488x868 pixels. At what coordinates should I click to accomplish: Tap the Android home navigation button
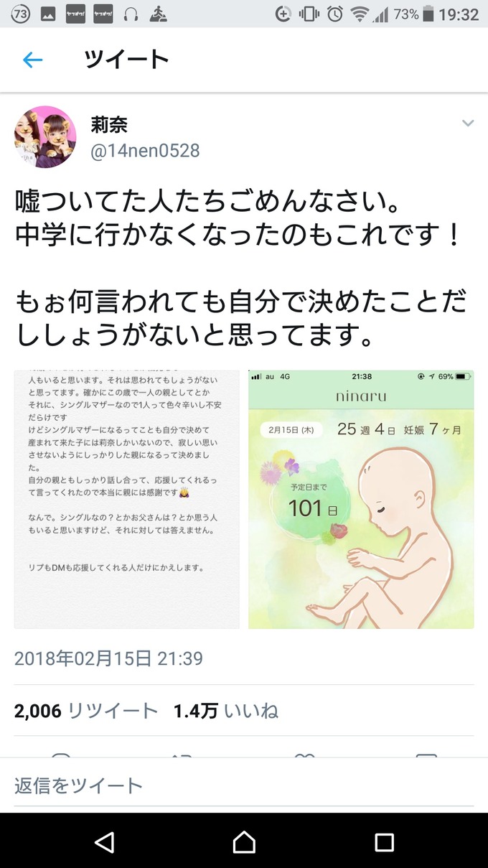pyautogui.click(x=244, y=841)
